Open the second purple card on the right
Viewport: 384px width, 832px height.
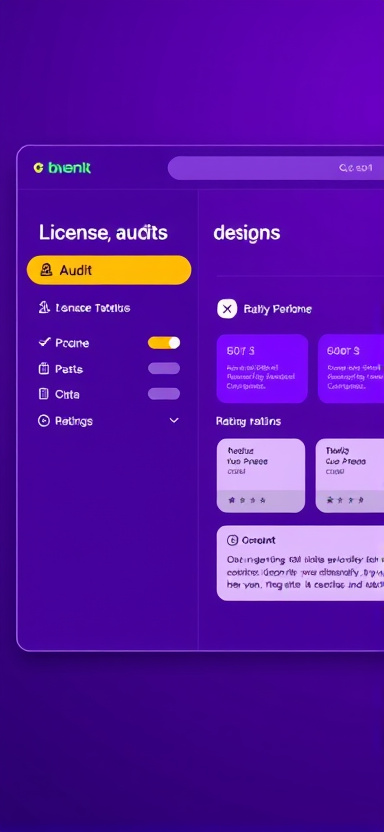point(351,369)
